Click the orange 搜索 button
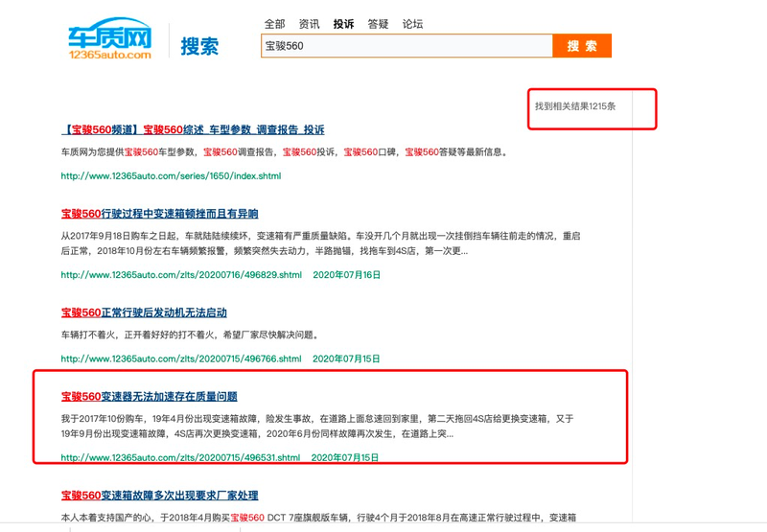Image resolution: width=767 pixels, height=532 pixels. [582, 46]
